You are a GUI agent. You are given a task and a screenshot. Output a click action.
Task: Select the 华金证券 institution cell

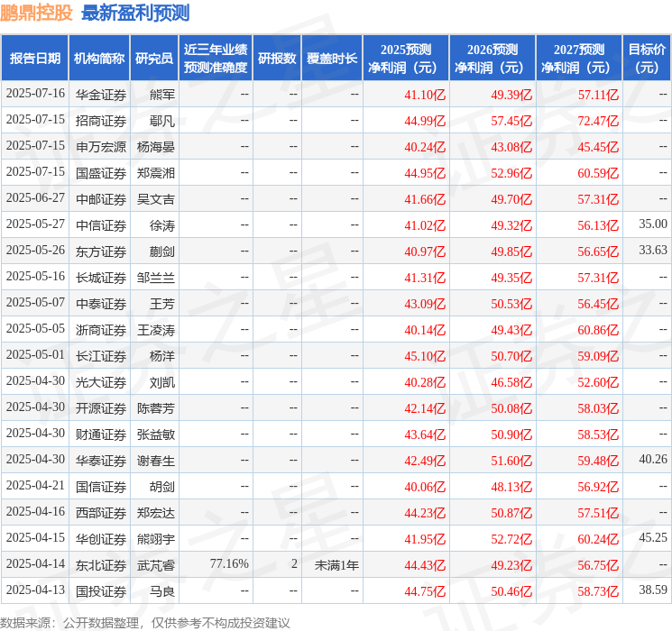[101, 95]
